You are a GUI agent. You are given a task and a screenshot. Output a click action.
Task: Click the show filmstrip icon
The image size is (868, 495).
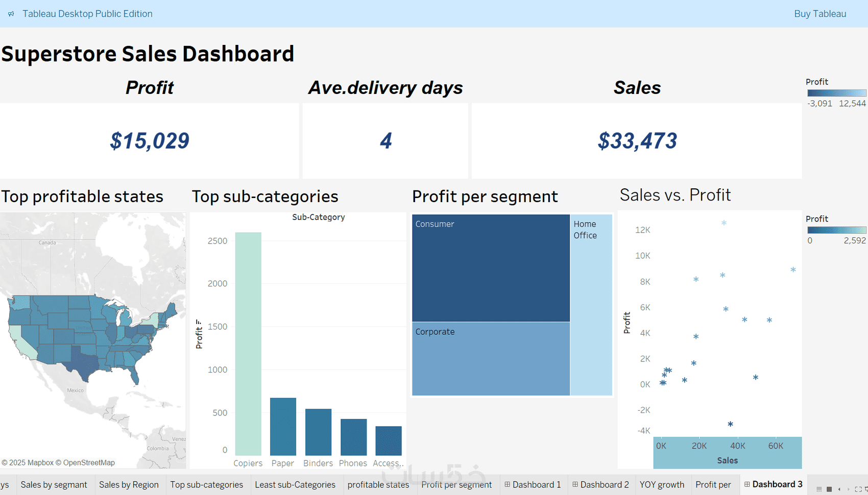[x=819, y=489]
